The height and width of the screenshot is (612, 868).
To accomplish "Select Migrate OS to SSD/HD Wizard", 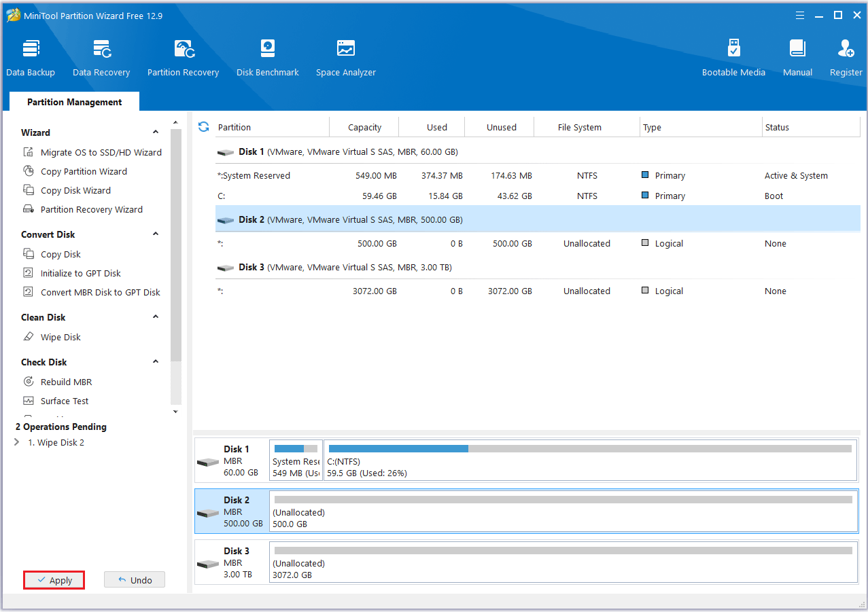I will (x=101, y=152).
